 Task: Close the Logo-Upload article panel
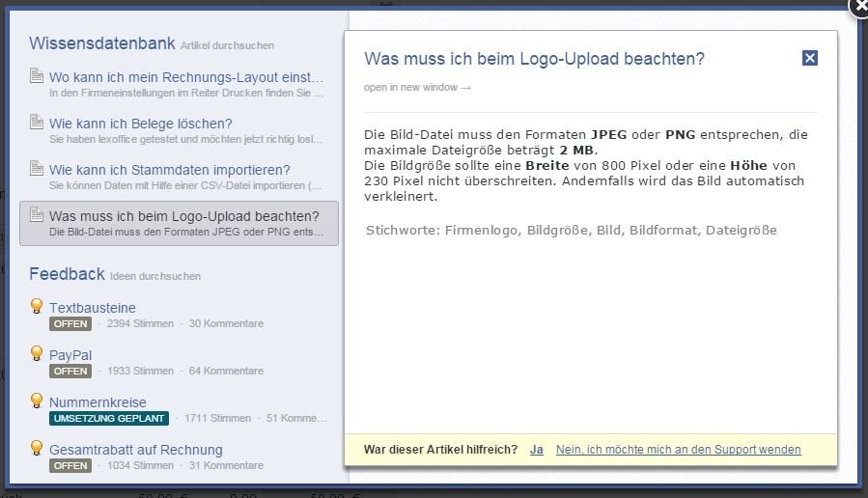click(x=809, y=58)
